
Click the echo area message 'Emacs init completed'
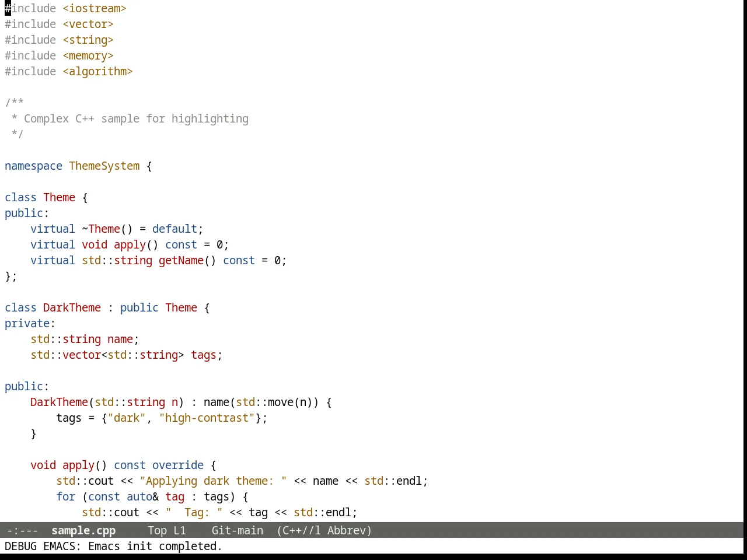155,546
